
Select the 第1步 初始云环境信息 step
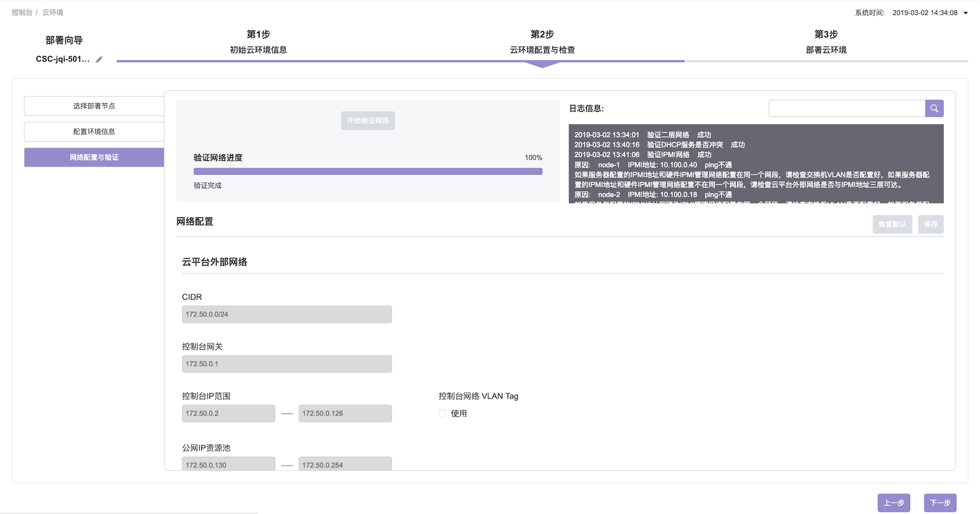pyautogui.click(x=258, y=42)
